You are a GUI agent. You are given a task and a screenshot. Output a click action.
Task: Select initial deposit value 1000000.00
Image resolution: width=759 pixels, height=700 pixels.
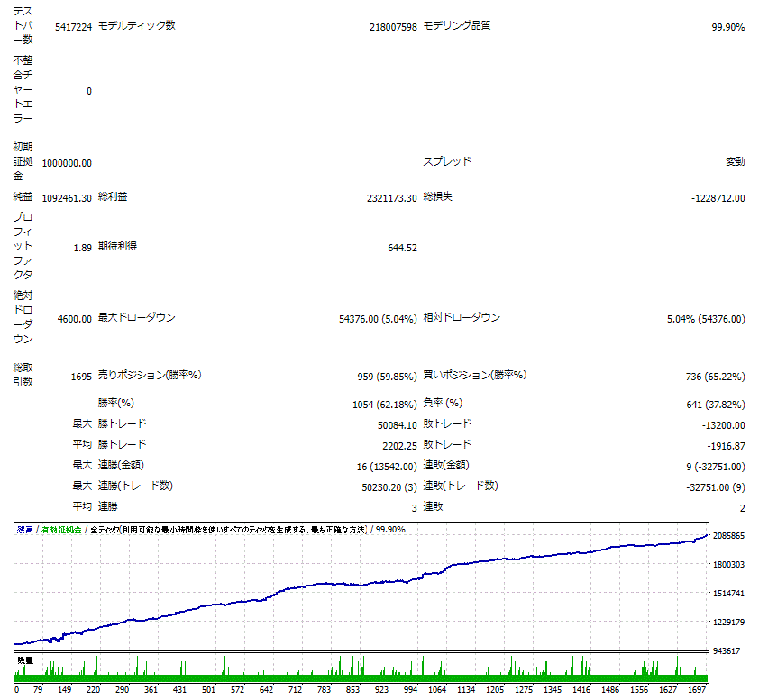pyautogui.click(x=67, y=163)
